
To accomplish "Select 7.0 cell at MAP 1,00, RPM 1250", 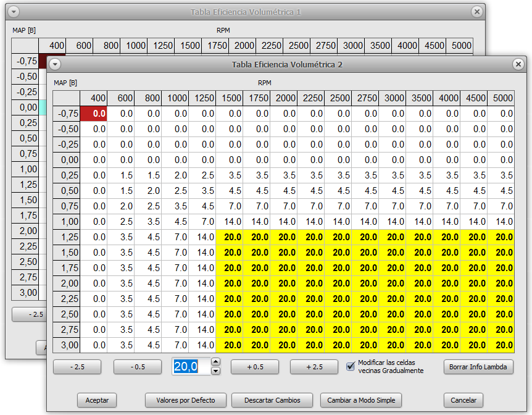I will pos(202,222).
